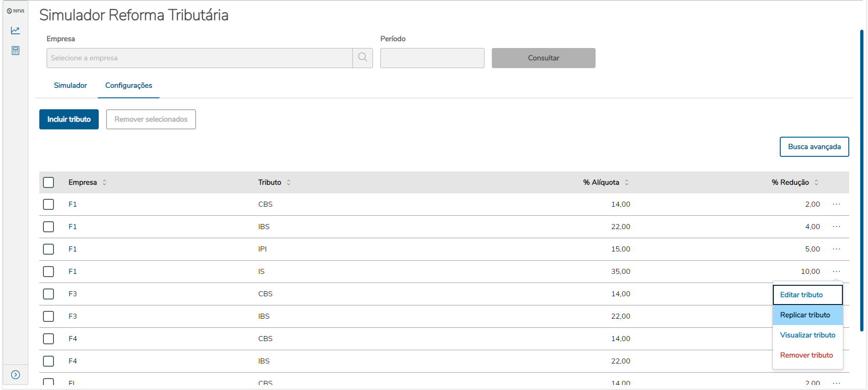Click the vertical page scrollbar
This screenshot has width=868, height=390.
862,183
